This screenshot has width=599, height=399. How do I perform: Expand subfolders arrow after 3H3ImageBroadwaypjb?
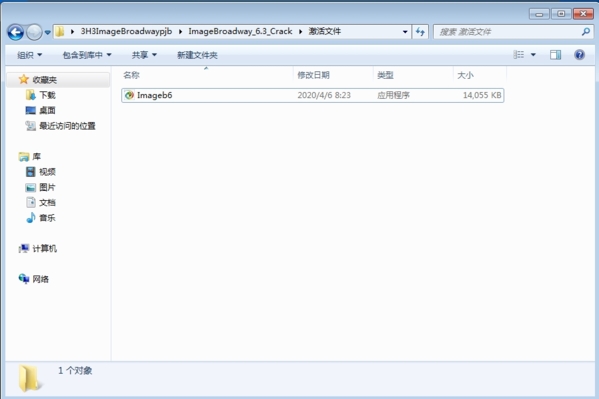click(x=180, y=32)
